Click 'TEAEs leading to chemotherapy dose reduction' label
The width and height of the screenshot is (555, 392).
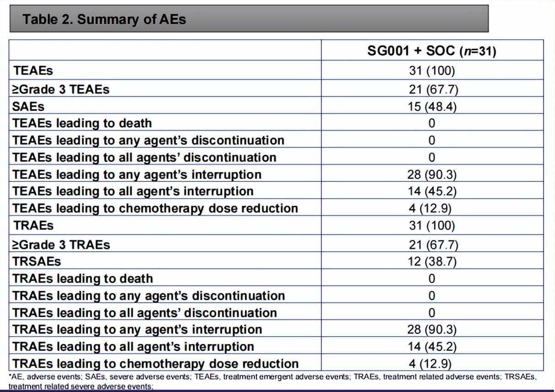(x=155, y=208)
